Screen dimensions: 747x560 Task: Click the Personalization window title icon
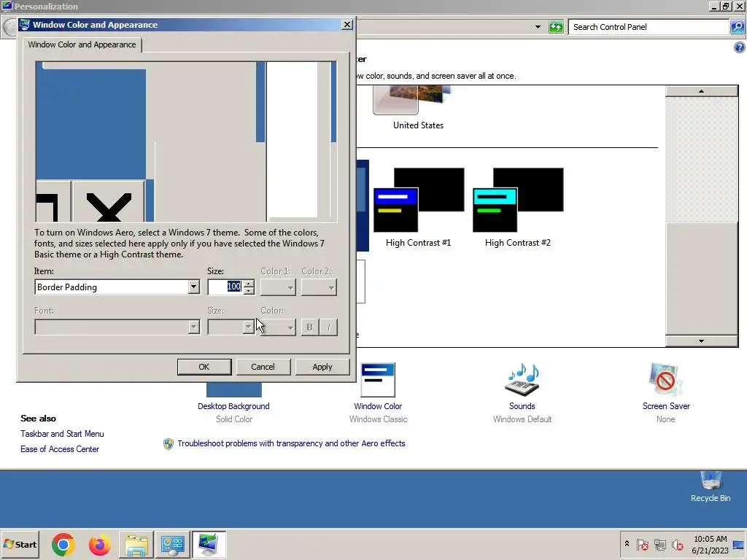[7, 6]
